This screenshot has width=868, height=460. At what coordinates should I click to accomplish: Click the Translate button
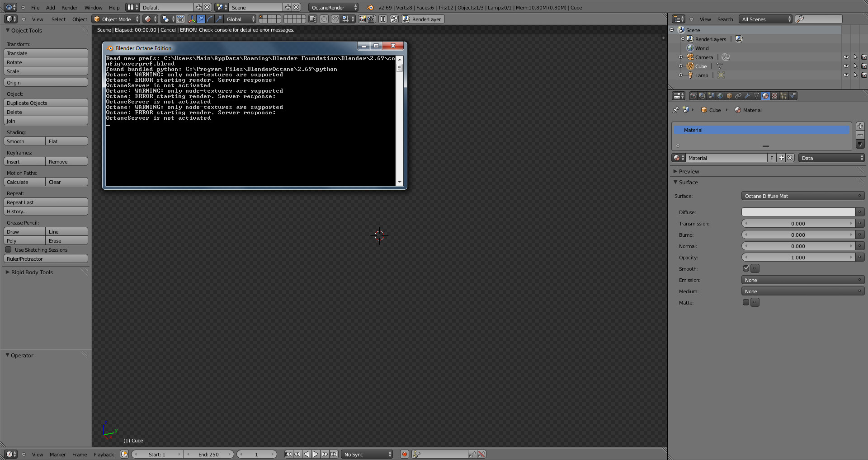click(x=46, y=53)
